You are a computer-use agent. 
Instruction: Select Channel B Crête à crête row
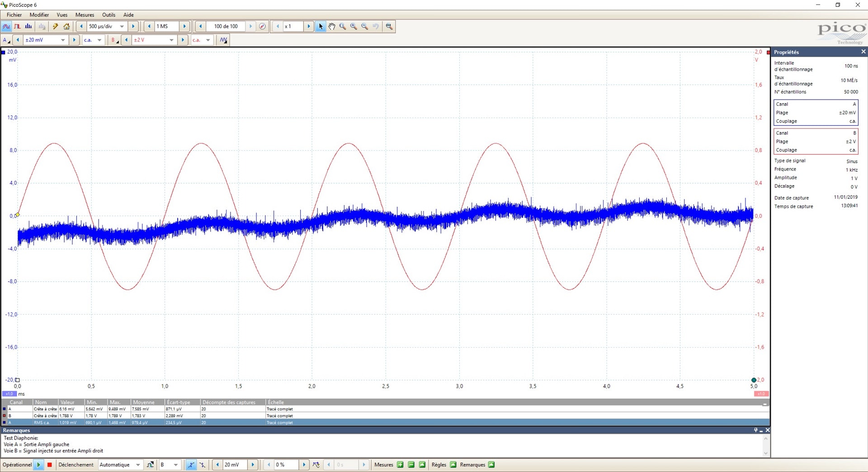[x=385, y=416]
